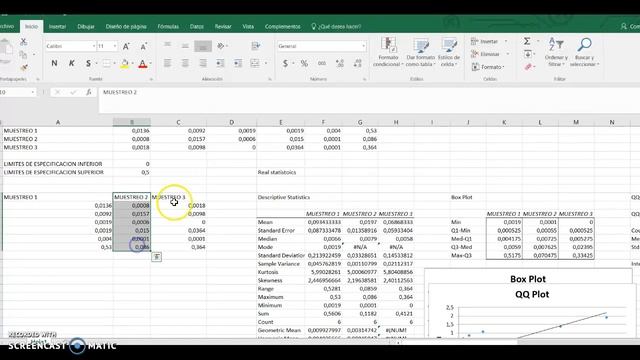
Task: Switch to the Insertar tab
Action: click(58, 27)
